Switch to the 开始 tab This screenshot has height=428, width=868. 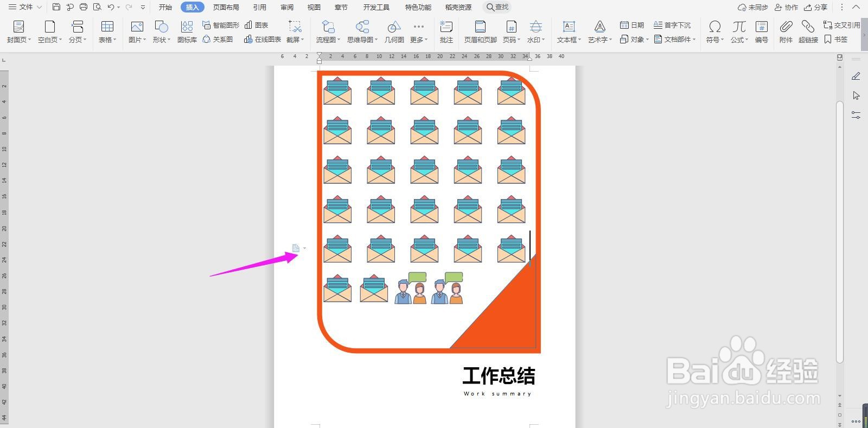click(x=165, y=7)
